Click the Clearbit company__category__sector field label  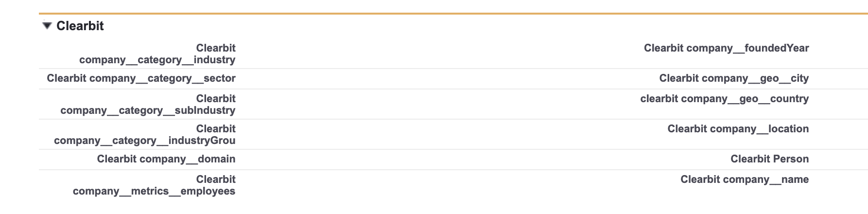[141, 78]
